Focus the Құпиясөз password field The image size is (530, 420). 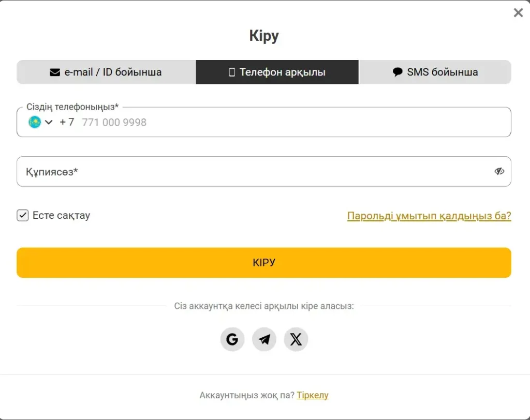[263, 171]
